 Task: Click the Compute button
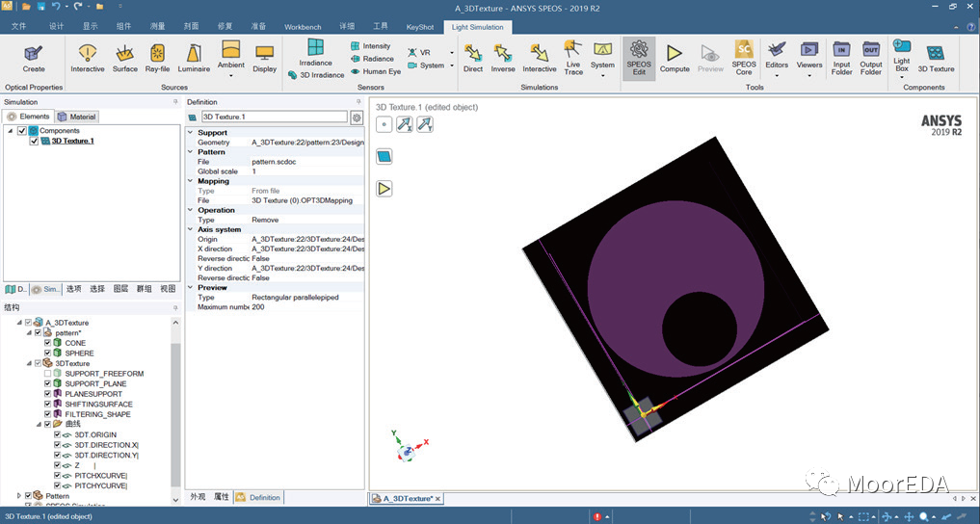point(675,59)
